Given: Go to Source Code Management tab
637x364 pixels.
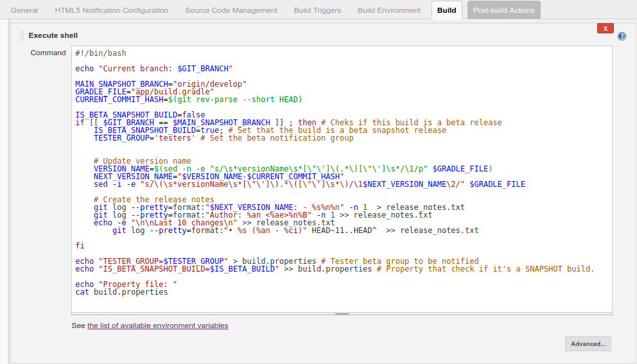Looking at the screenshot, I should click(x=231, y=10).
